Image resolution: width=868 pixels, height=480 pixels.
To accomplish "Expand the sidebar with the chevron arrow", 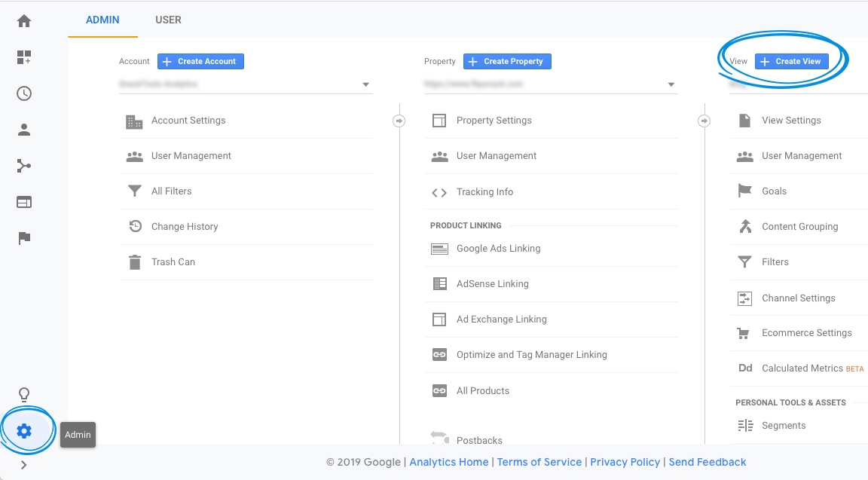I will tap(24, 465).
